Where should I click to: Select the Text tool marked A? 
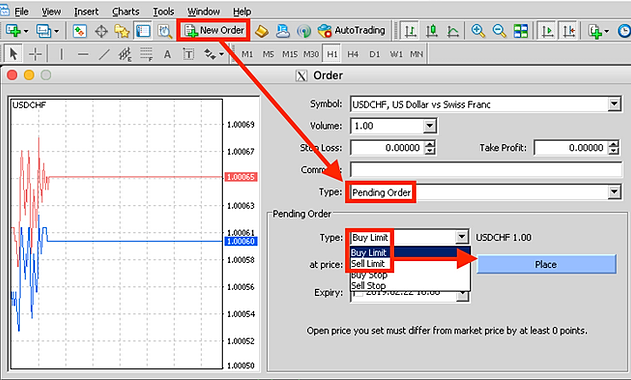pyautogui.click(x=167, y=54)
